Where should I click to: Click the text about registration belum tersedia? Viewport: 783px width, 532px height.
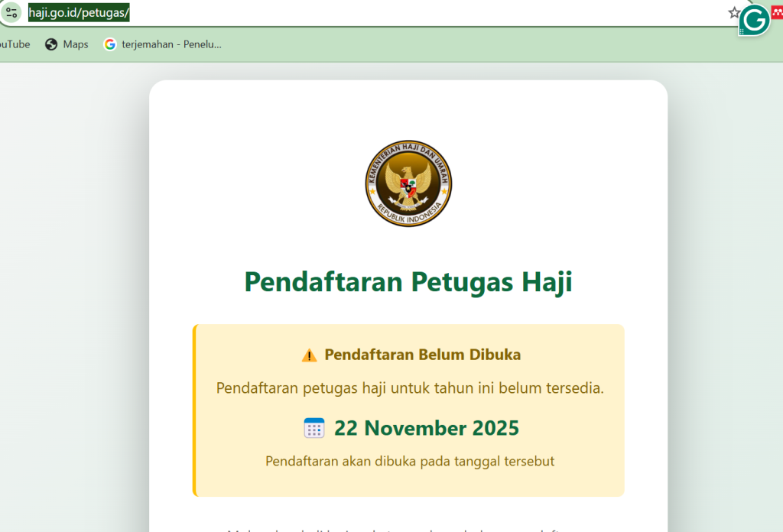tap(410, 388)
